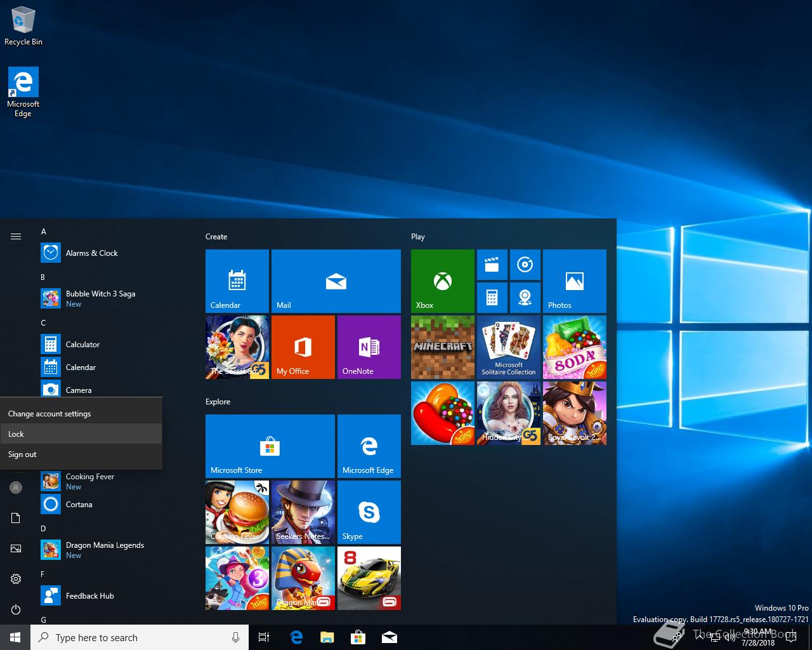Click the user account icon in Start sidebar
Image resolution: width=812 pixels, height=650 pixels.
click(x=16, y=487)
